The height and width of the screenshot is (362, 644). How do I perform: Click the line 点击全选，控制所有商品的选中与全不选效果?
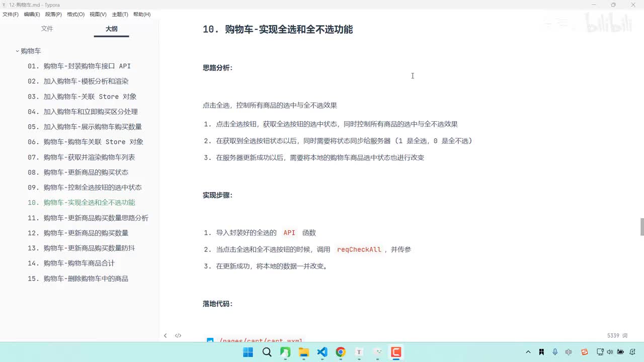270,106
